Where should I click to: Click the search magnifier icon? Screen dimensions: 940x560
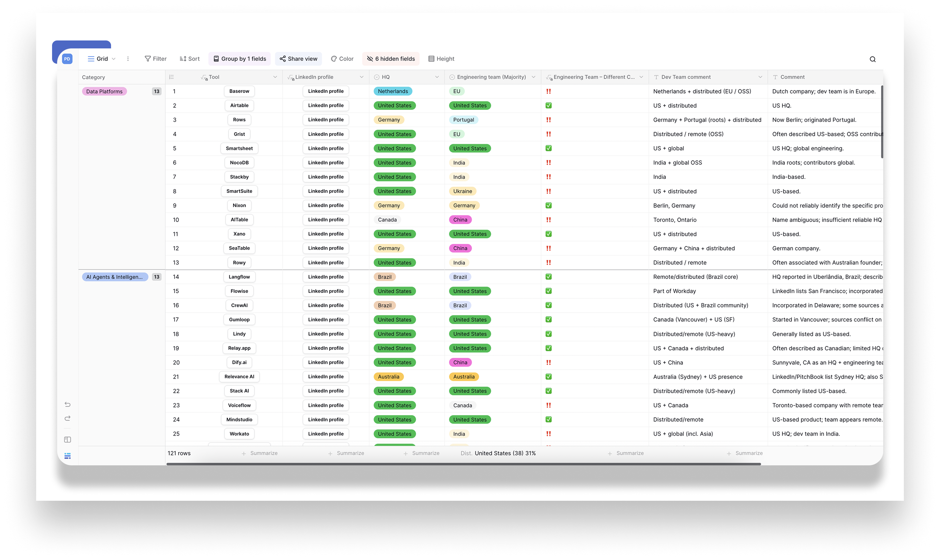(x=872, y=59)
